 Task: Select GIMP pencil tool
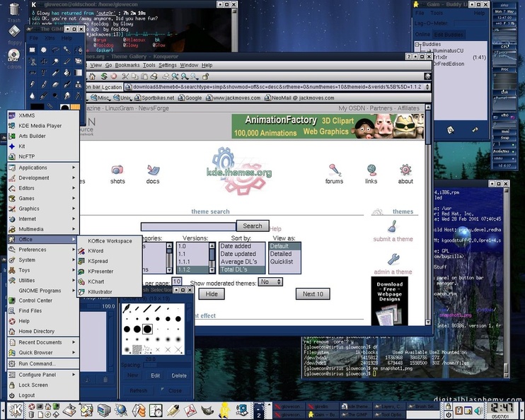pos(32,84)
